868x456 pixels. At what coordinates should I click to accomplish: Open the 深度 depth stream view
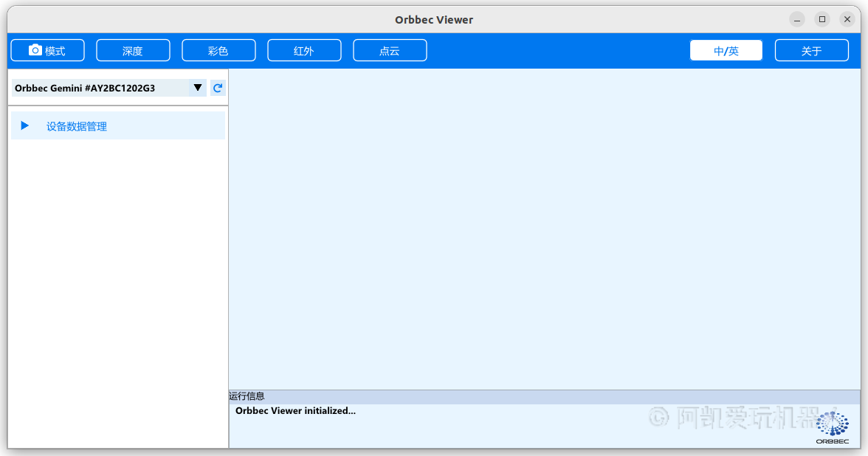pyautogui.click(x=133, y=50)
